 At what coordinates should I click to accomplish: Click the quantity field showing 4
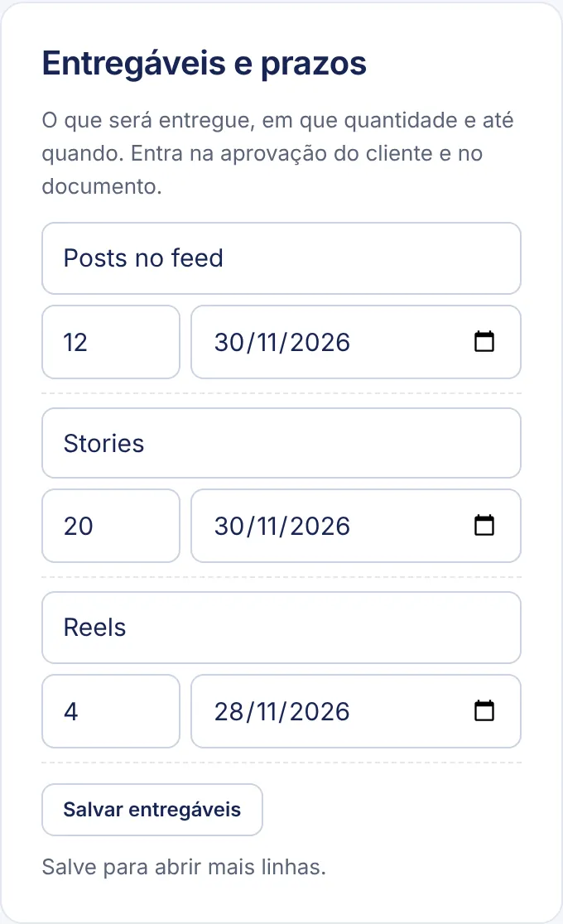coord(111,711)
